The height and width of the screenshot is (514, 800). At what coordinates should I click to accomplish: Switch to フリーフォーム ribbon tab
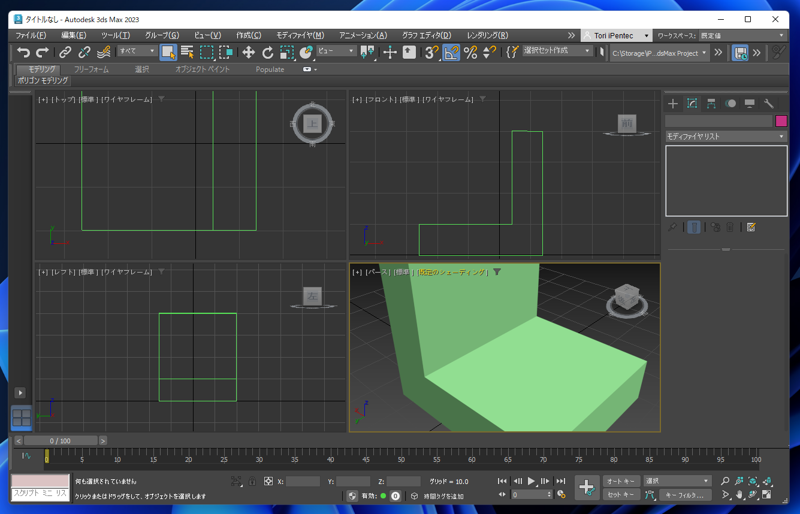pos(91,69)
